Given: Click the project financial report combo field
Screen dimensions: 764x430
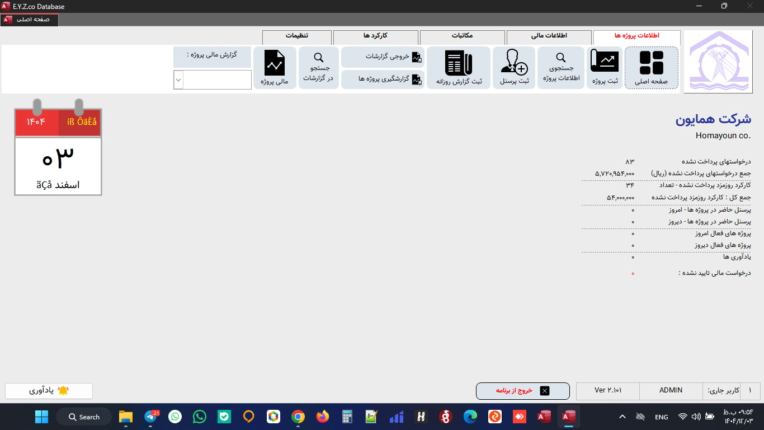Looking at the screenshot, I should [212, 80].
